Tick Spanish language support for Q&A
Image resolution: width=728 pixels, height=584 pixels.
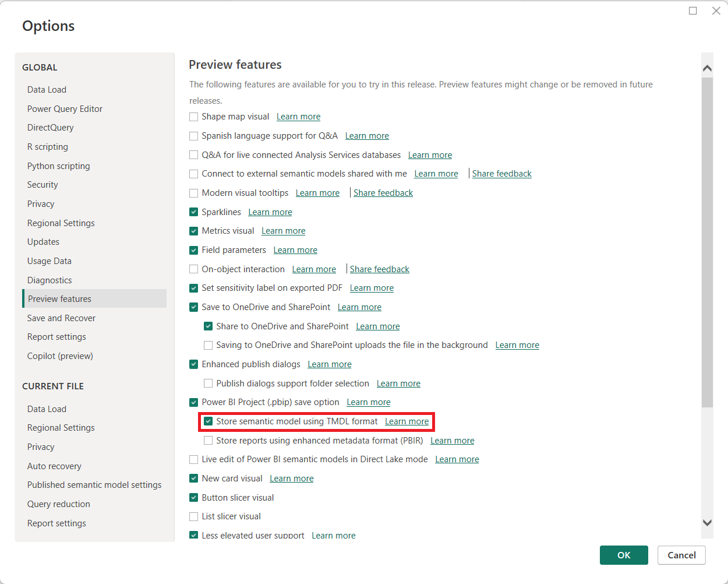194,136
